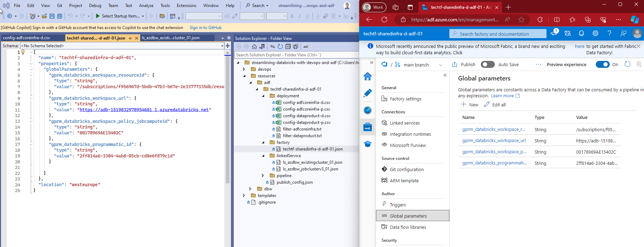Open the Git menu

pyautogui.click(x=60, y=6)
